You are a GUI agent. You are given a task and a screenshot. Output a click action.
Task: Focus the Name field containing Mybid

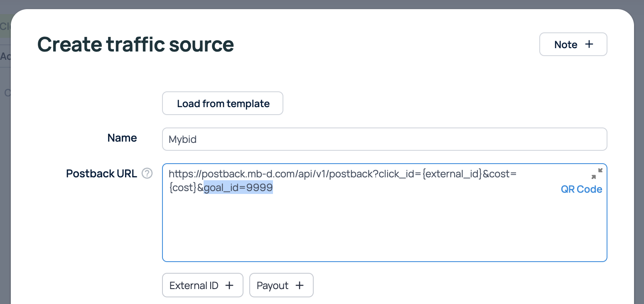pos(384,139)
